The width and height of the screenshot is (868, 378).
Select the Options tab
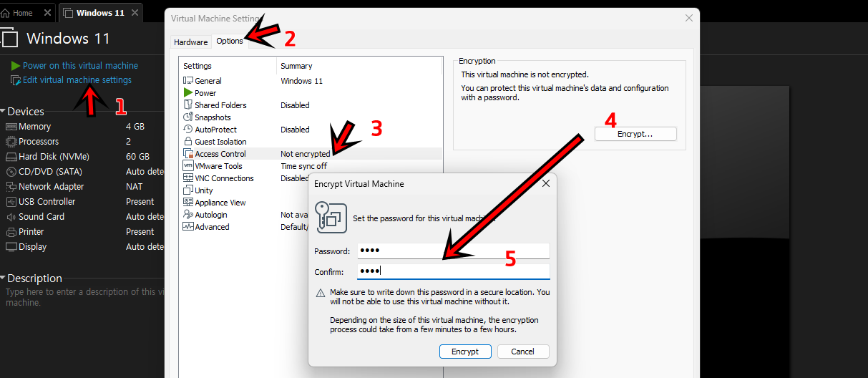(x=230, y=41)
